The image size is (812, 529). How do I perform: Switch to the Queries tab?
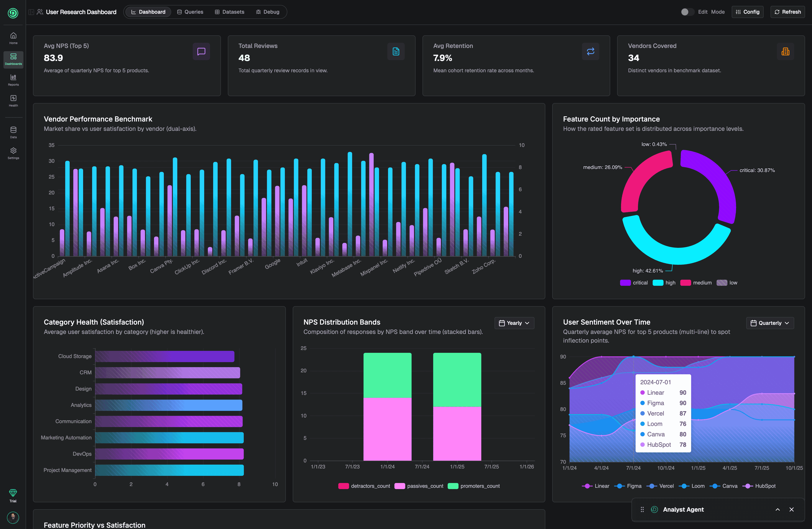[190, 12]
